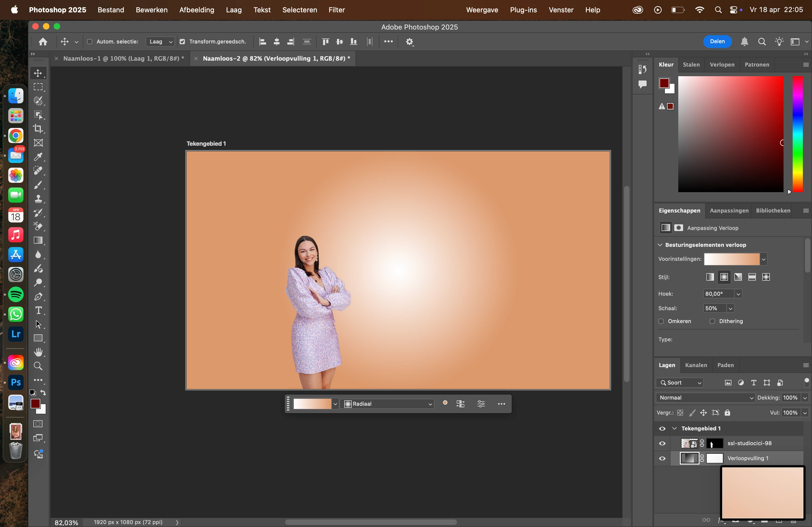812x527 pixels.
Task: Enable the Omkeren checkbox
Action: (x=661, y=321)
